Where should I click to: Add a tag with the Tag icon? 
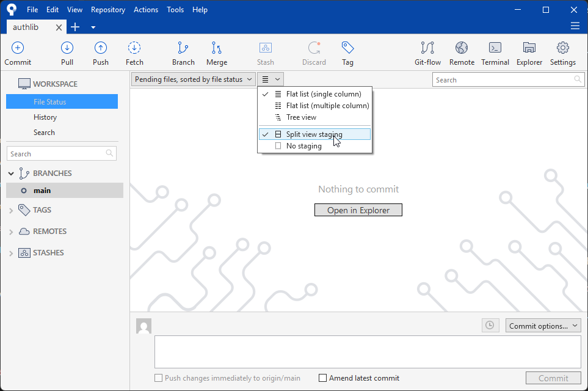tap(347, 48)
